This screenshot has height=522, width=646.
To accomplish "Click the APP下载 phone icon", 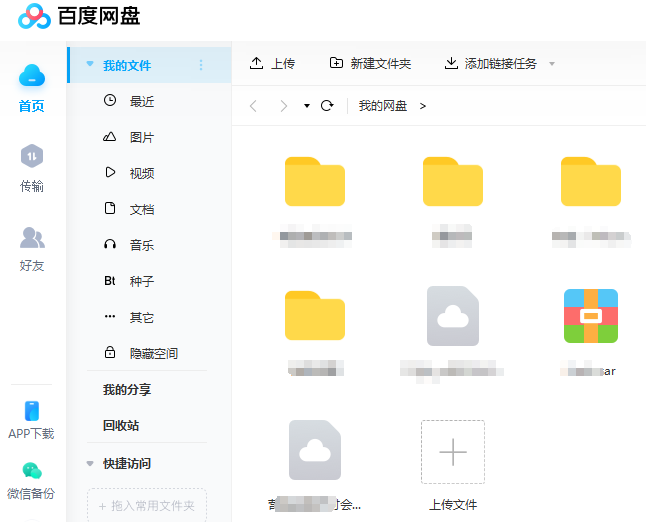I will [31, 412].
